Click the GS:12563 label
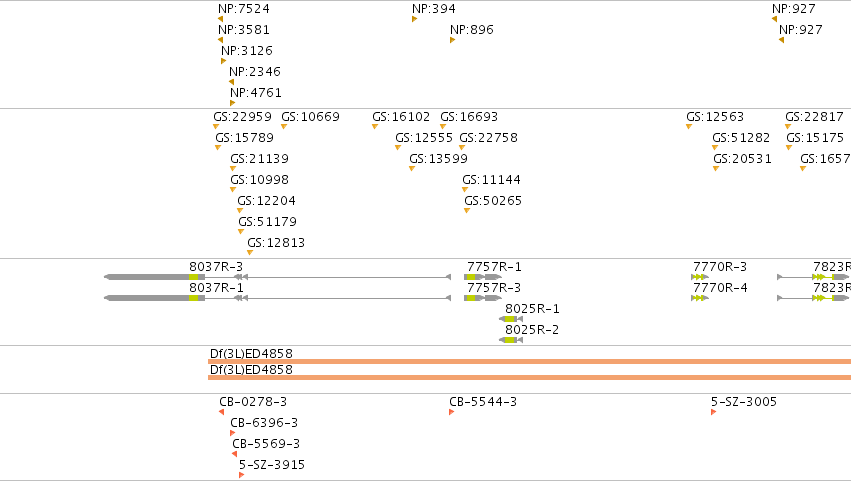This screenshot has width=851, height=481. click(x=715, y=117)
